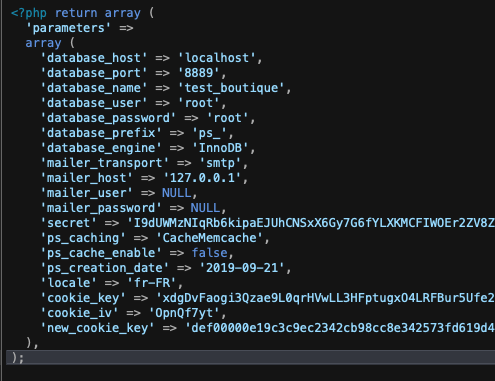Image resolution: width=495 pixels, height=381 pixels.
Task: Click the 'new_cookie_key' key text
Action: point(97,328)
